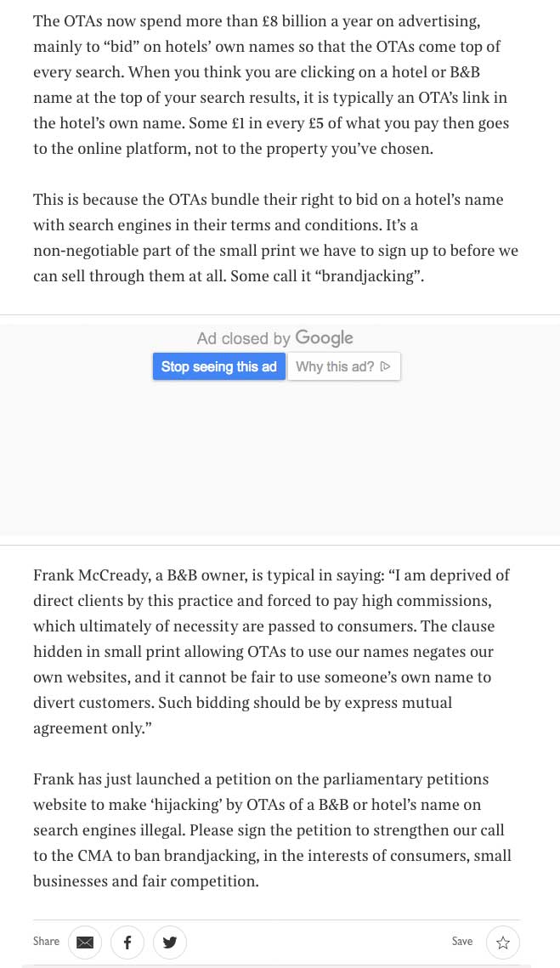Click the "Ad closed by" text
This screenshot has width=560, height=968.
(243, 338)
